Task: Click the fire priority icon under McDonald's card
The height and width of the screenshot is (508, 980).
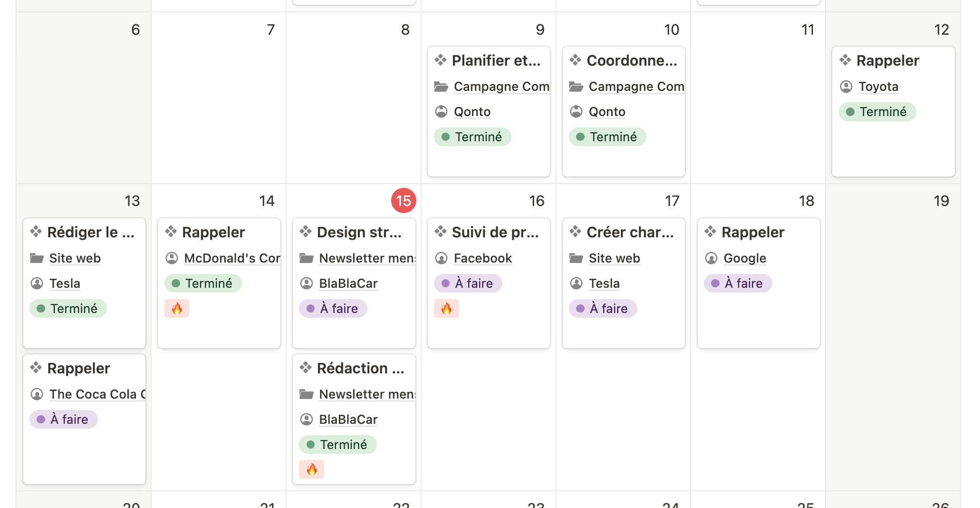Action: tap(177, 309)
